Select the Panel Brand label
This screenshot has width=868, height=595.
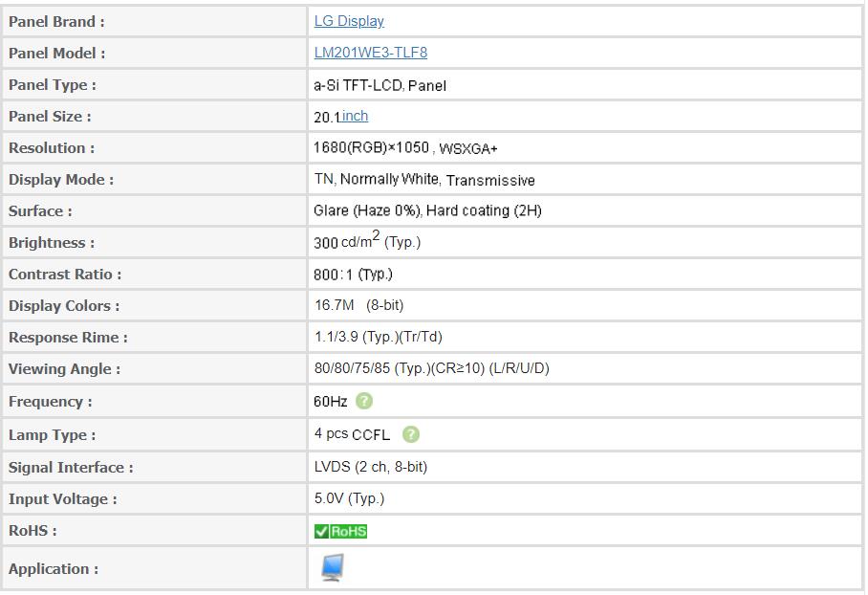click(x=56, y=22)
